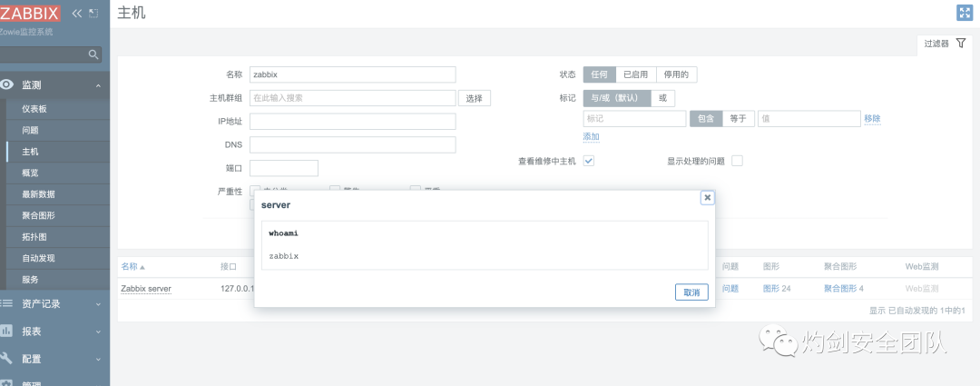Open 聚合图形 in sidebar

(x=39, y=215)
